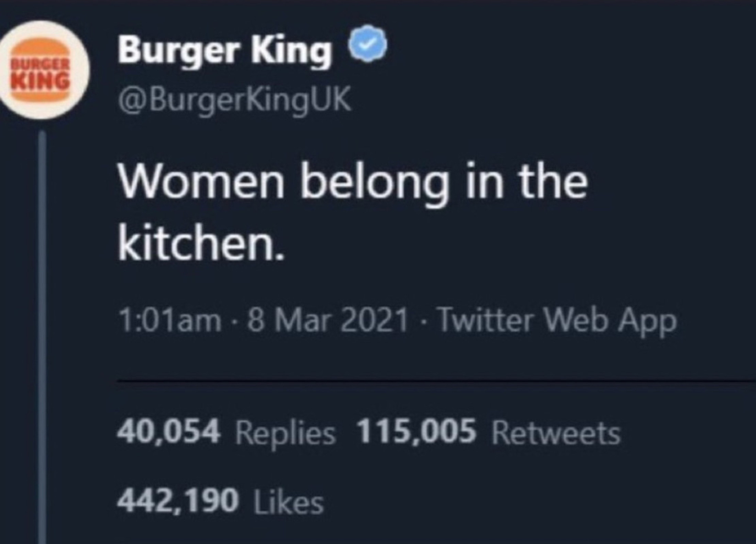Screen dimensions: 756x544
Task: Click the 8 Mar 2021 date
Action: click(x=328, y=321)
